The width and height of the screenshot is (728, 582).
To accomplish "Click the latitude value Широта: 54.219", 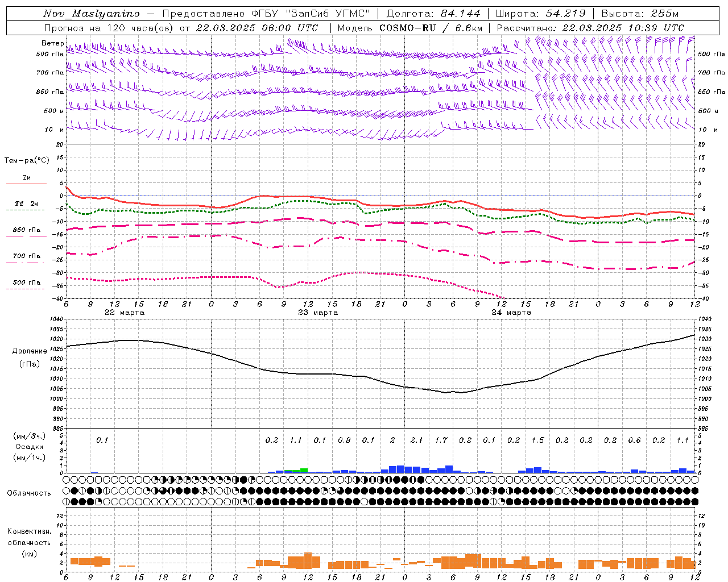I will (x=541, y=14).
